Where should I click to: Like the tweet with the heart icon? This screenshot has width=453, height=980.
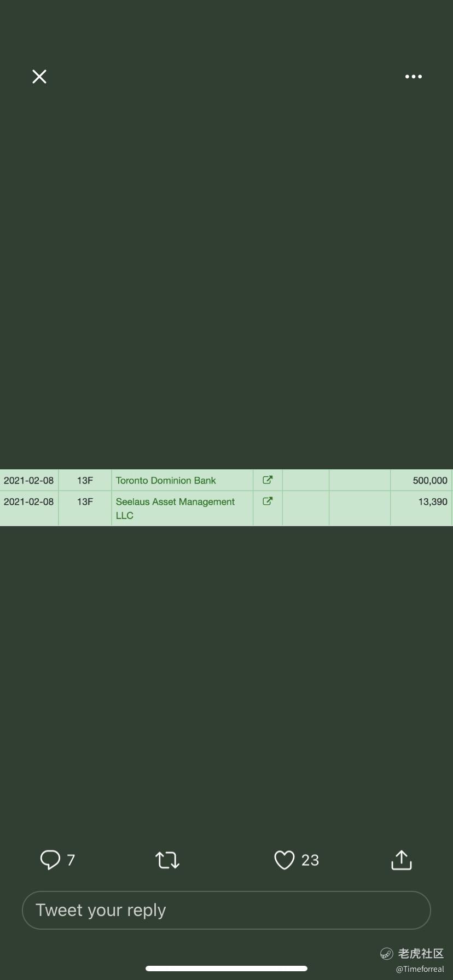284,860
